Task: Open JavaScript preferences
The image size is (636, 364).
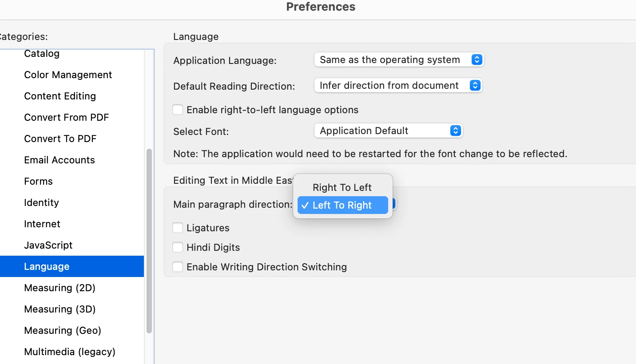Action: [48, 245]
